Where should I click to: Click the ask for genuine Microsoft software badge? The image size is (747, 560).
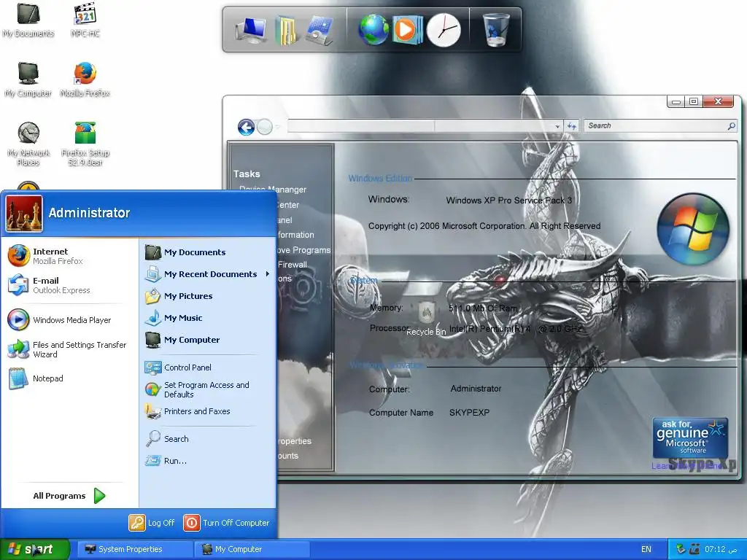click(690, 437)
